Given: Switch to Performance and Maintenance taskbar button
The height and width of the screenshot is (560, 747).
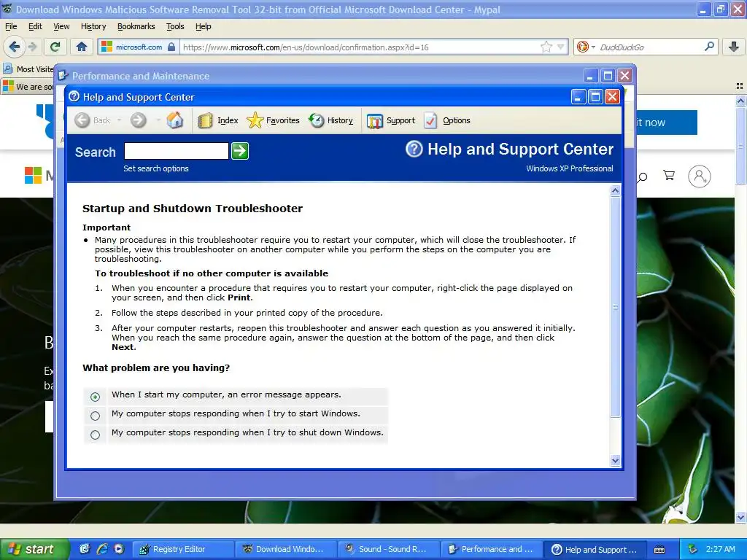Looking at the screenshot, I should tap(491, 549).
